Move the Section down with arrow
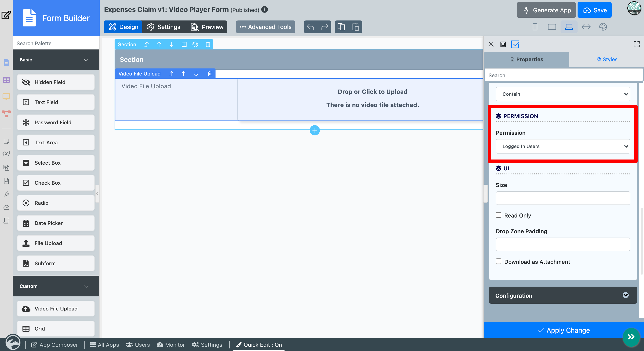Image resolution: width=644 pixels, height=351 pixels. tap(171, 44)
